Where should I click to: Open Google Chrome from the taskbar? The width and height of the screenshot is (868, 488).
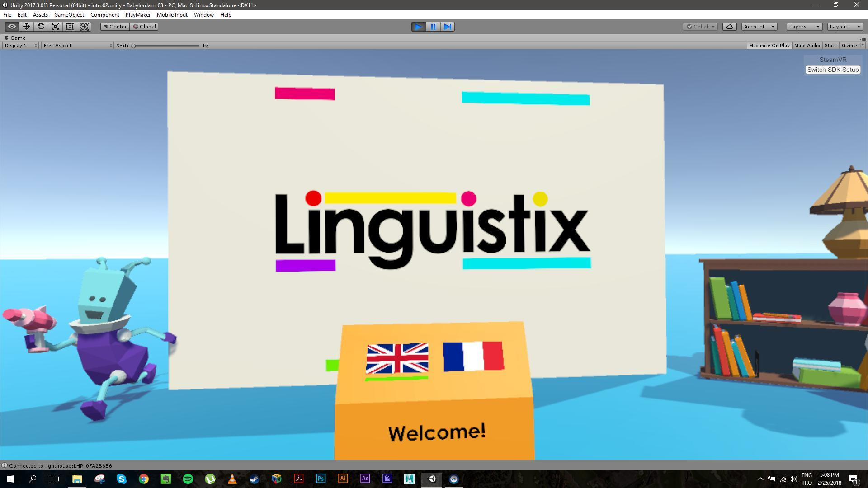click(x=143, y=479)
